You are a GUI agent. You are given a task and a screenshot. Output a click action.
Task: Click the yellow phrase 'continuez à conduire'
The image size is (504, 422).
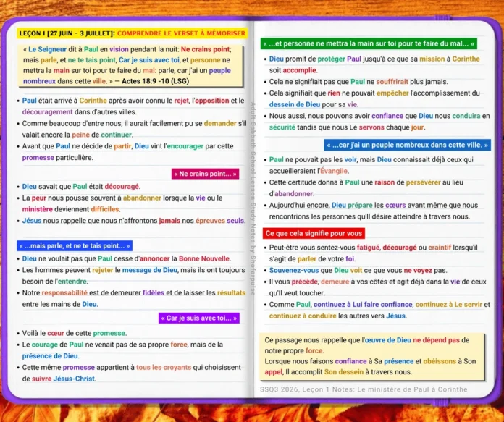click(x=303, y=316)
